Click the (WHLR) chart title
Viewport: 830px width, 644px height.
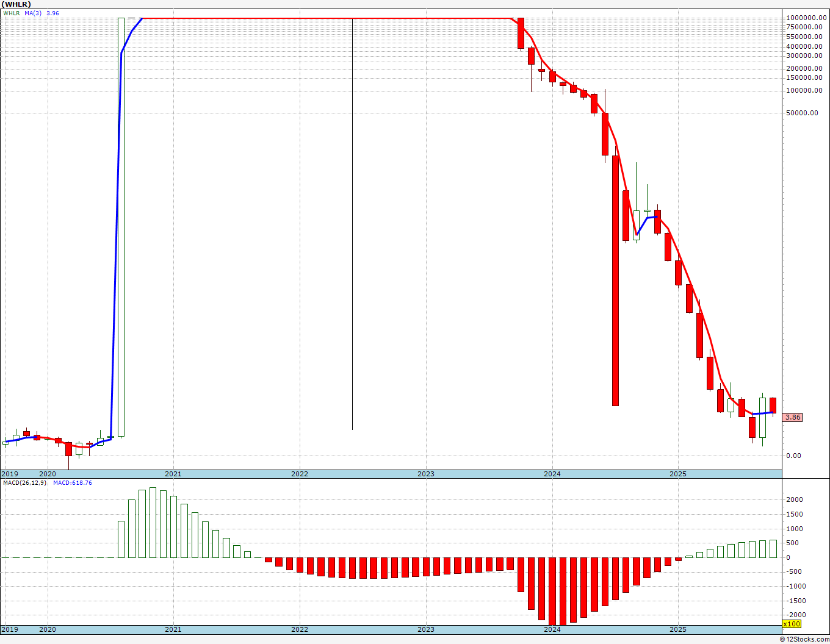coord(16,4)
